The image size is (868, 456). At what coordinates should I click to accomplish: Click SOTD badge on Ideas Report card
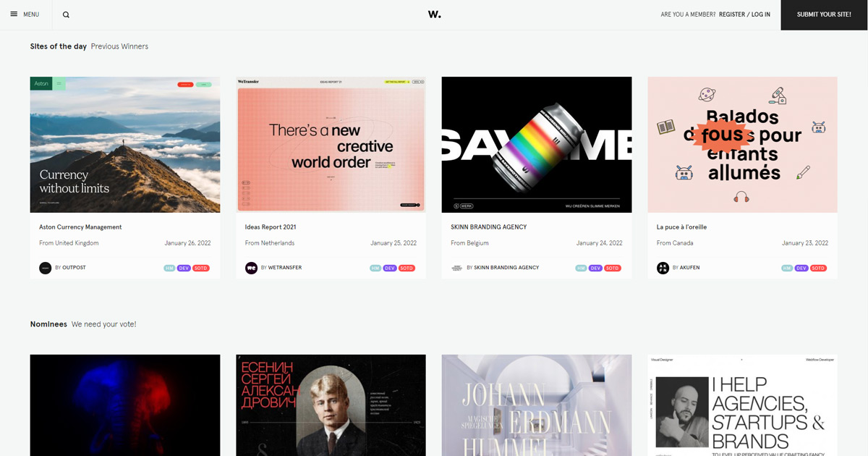pos(407,268)
